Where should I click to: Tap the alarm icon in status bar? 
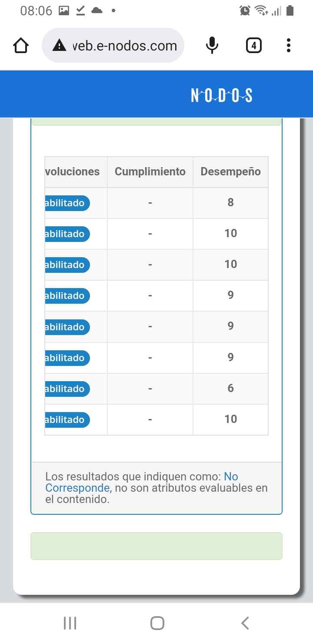click(245, 11)
